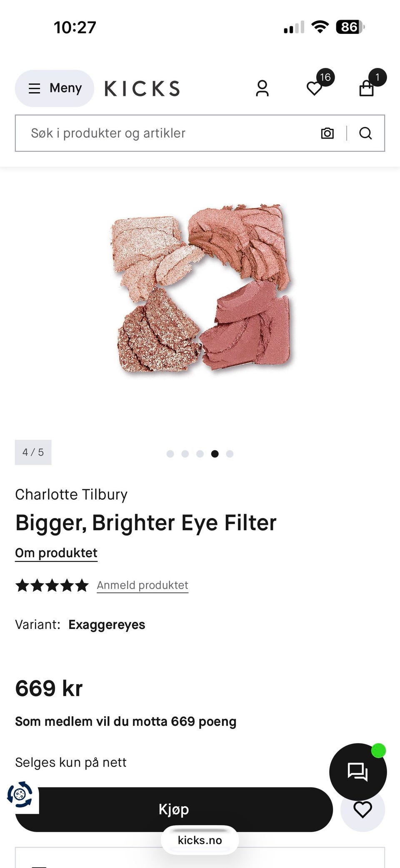Tap the kicks.no address pill
The width and height of the screenshot is (400, 868).
(x=200, y=840)
